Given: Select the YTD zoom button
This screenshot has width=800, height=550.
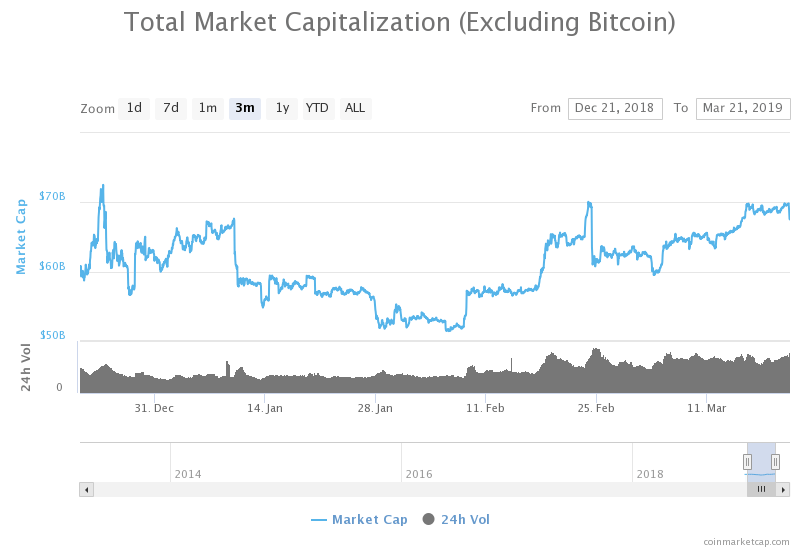Looking at the screenshot, I should (317, 108).
